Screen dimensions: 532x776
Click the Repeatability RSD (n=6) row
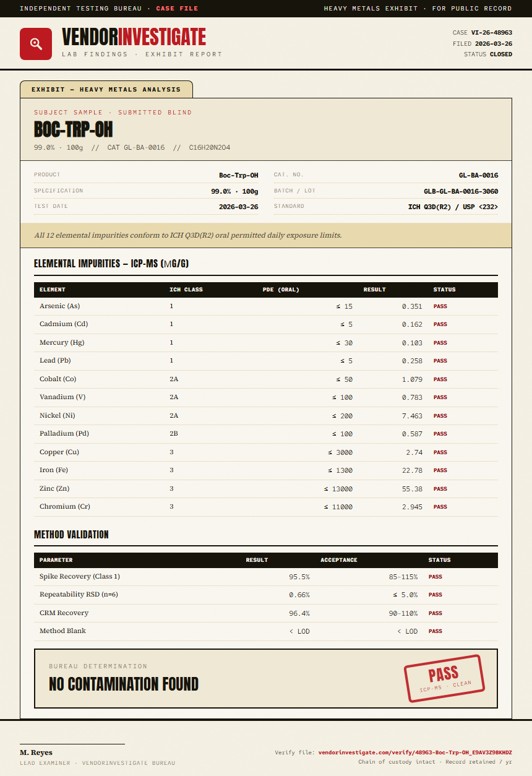tap(266, 595)
